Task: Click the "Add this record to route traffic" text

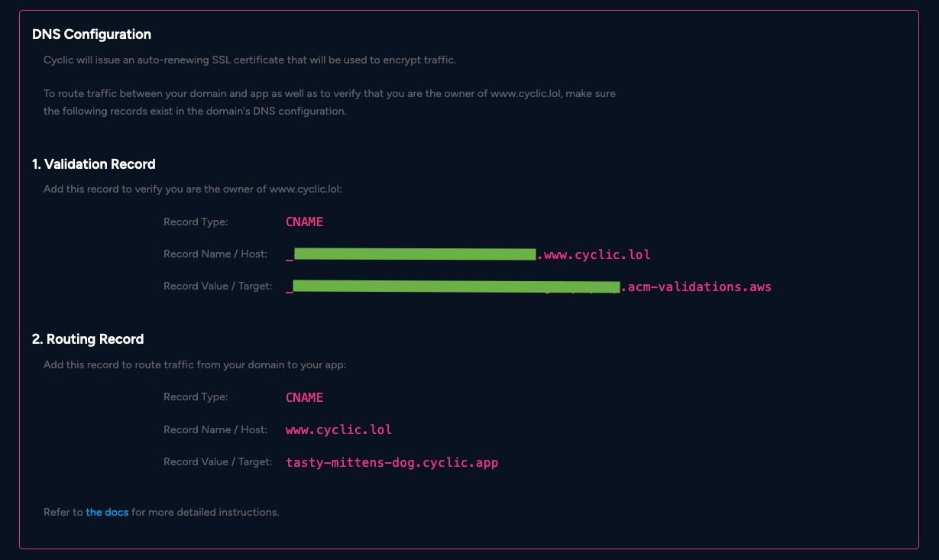Action: (x=195, y=365)
